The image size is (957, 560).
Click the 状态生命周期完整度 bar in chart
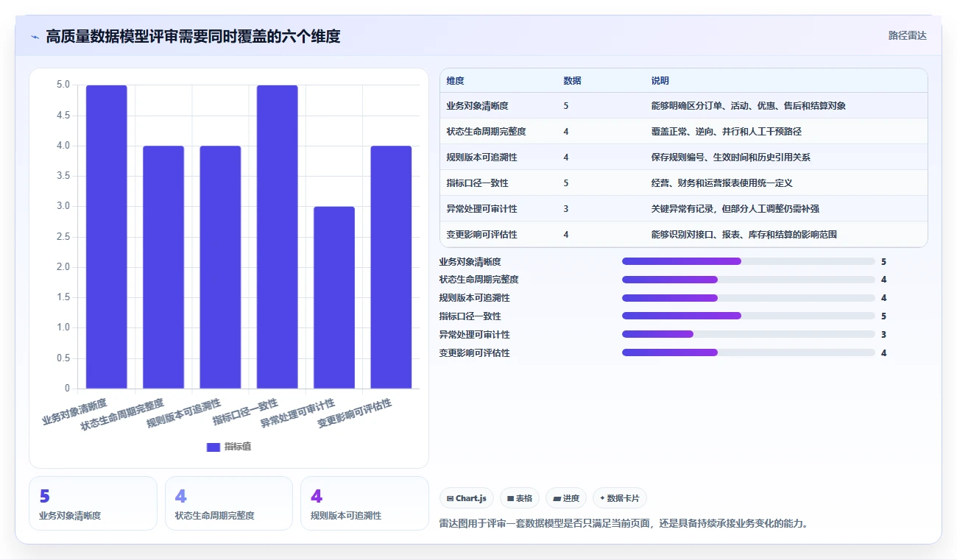click(163, 267)
